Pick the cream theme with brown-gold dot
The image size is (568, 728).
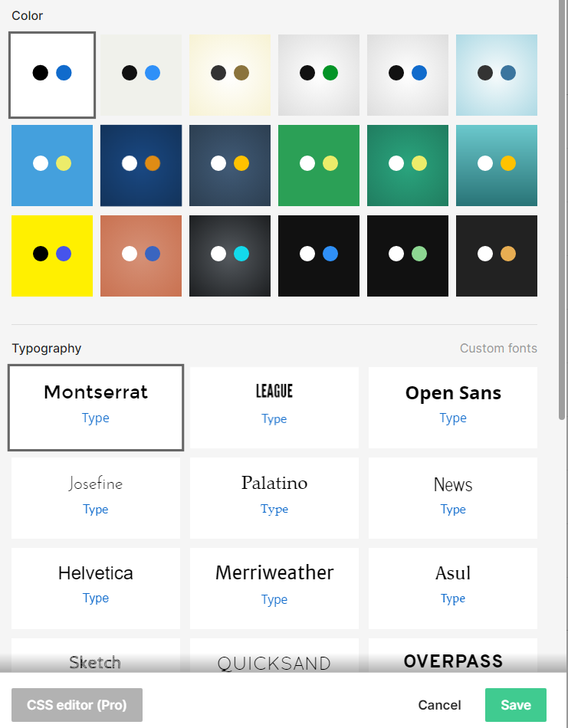(x=230, y=75)
